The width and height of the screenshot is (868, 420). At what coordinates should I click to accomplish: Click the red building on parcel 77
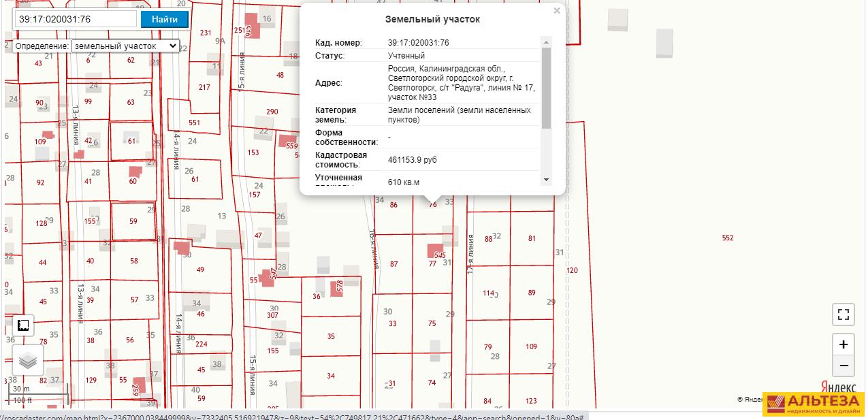pyautogui.click(x=434, y=251)
